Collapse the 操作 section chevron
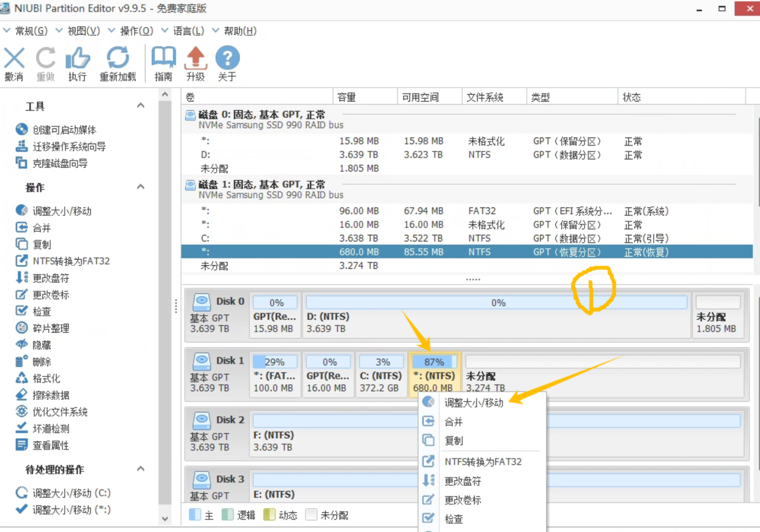 click(x=141, y=187)
